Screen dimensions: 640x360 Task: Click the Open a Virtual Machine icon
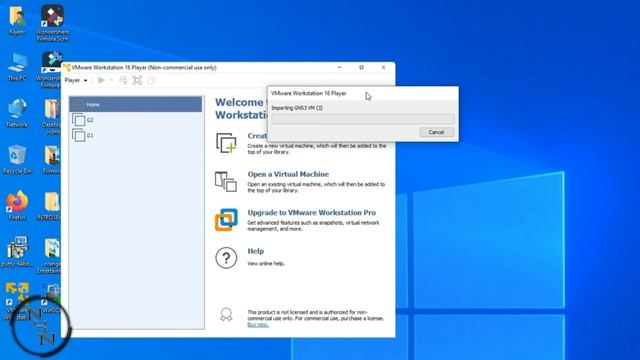coord(226,182)
